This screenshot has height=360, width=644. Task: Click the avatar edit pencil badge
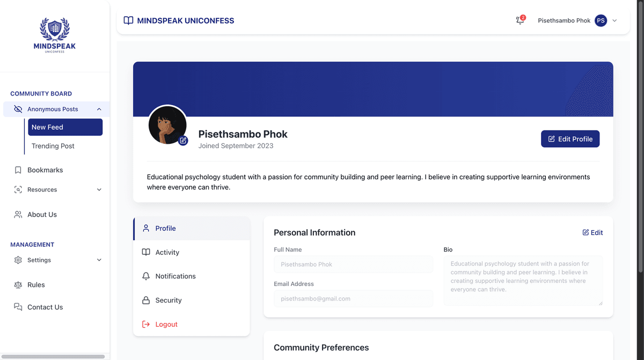point(183,141)
